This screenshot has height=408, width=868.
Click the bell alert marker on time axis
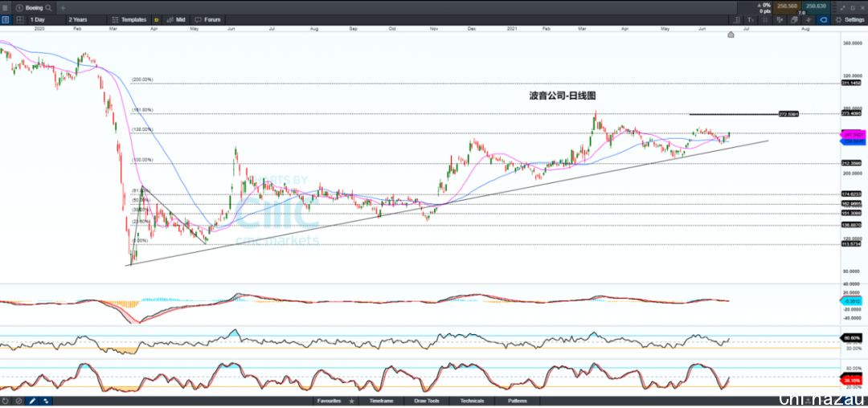coord(731,35)
